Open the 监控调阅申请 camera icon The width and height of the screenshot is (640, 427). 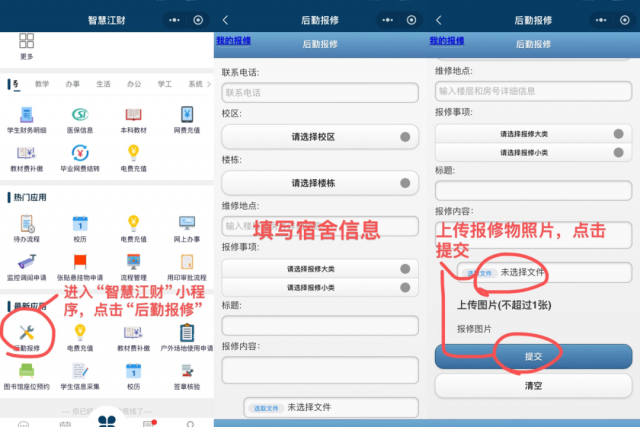tap(27, 263)
